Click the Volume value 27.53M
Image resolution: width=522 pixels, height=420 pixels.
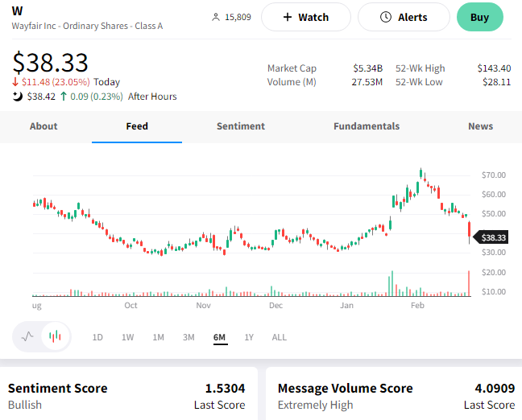click(367, 82)
